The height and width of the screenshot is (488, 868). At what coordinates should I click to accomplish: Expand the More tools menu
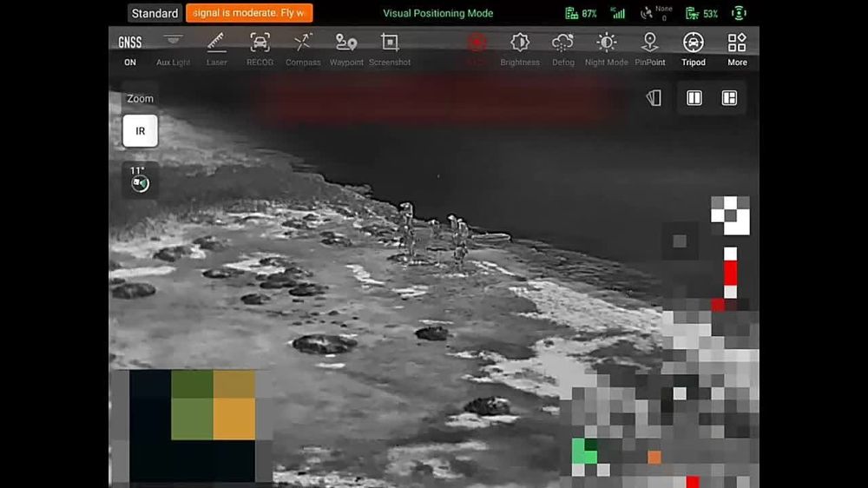[737, 49]
